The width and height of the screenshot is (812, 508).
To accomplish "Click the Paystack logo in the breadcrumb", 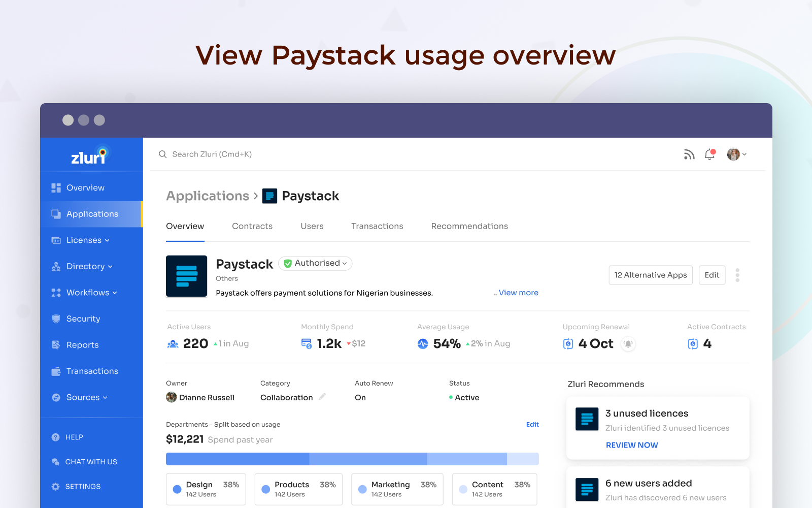I will click(x=269, y=196).
